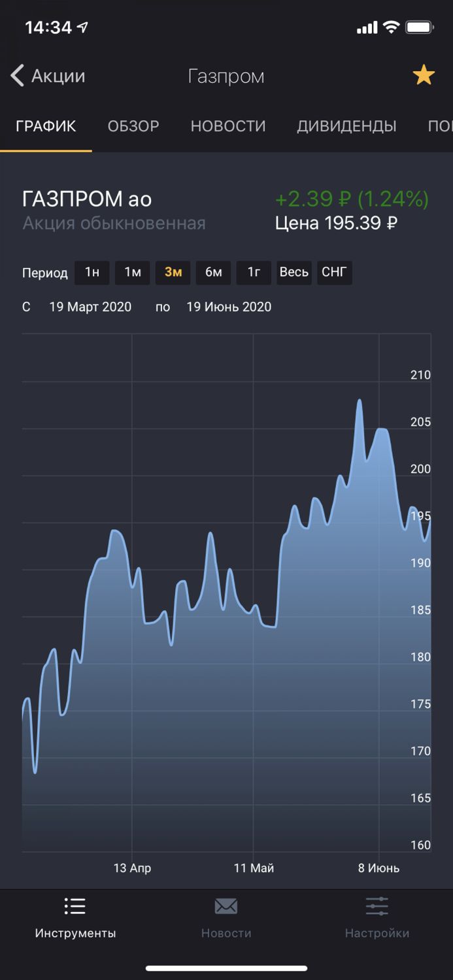The height and width of the screenshot is (980, 453).
Task: Tap the +2.39 ₽ (1.24%) change
Action: tap(352, 199)
